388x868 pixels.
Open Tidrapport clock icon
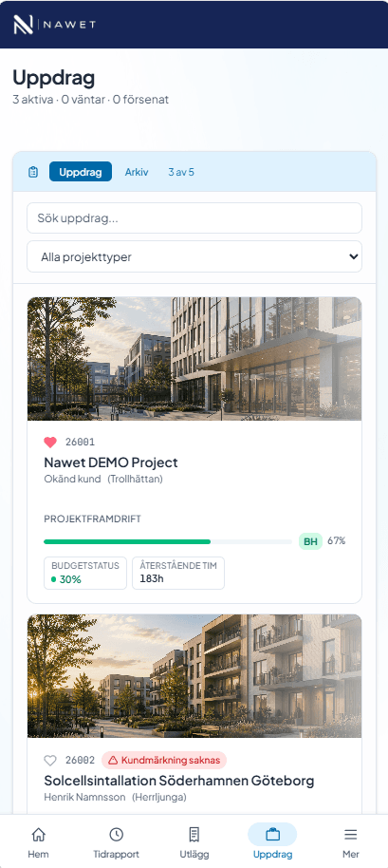click(116, 834)
